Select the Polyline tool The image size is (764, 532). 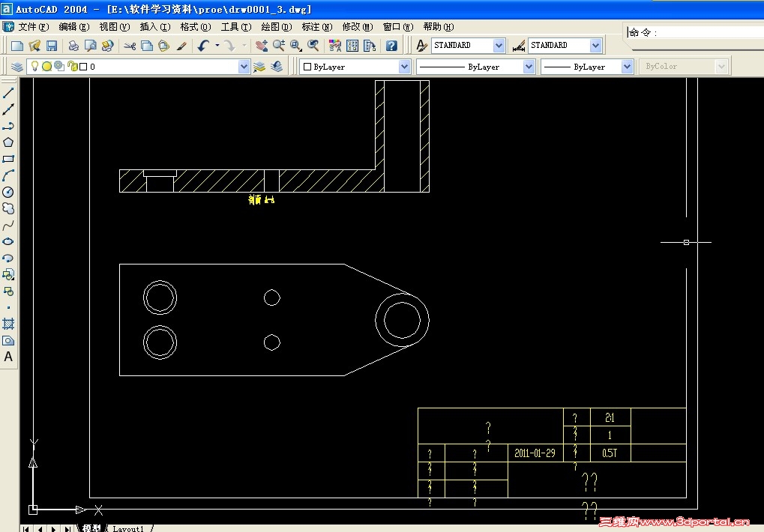coord(8,126)
